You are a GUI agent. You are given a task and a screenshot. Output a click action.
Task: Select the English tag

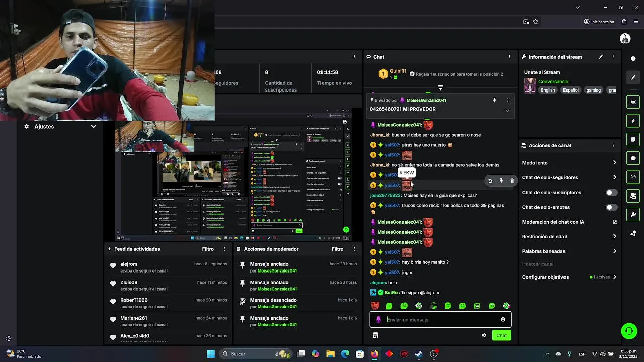coord(548,90)
